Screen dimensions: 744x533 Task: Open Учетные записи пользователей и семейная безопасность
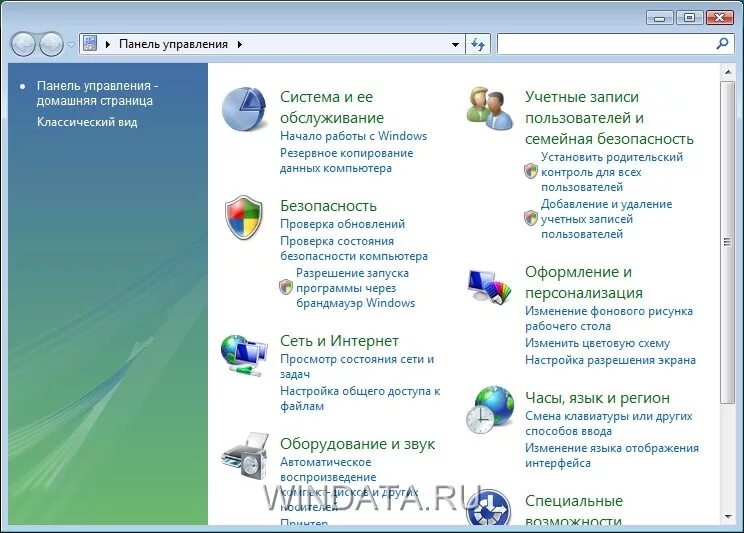pos(609,118)
